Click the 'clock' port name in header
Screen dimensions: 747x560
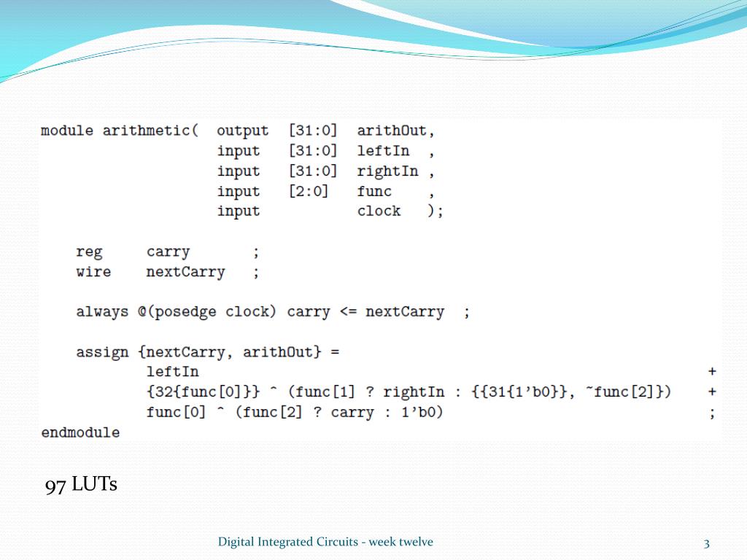pyautogui.click(x=379, y=211)
